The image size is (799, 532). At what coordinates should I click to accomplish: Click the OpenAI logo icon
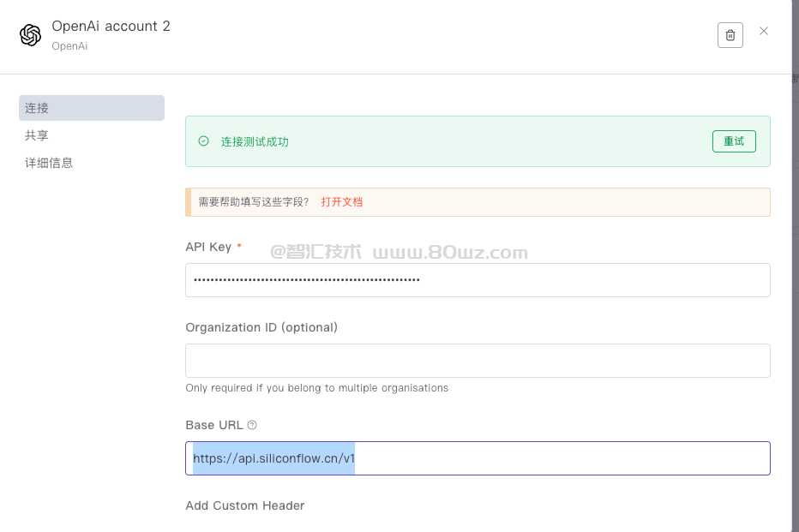point(31,35)
